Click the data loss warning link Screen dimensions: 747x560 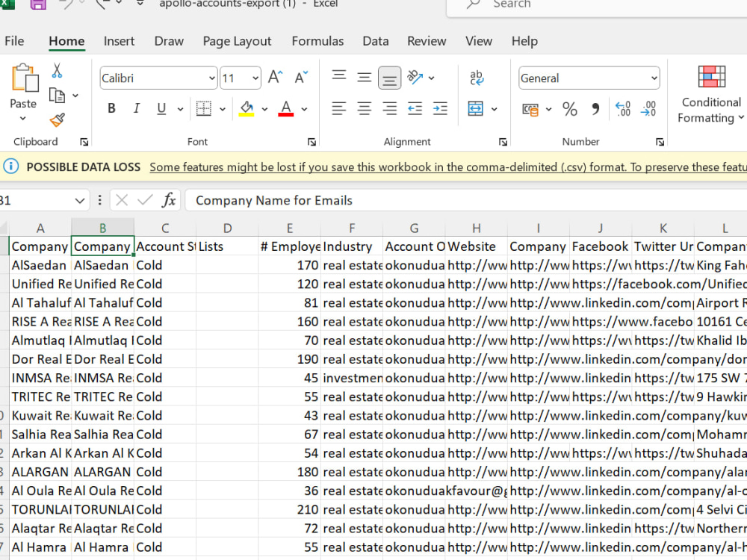pyautogui.click(x=447, y=167)
